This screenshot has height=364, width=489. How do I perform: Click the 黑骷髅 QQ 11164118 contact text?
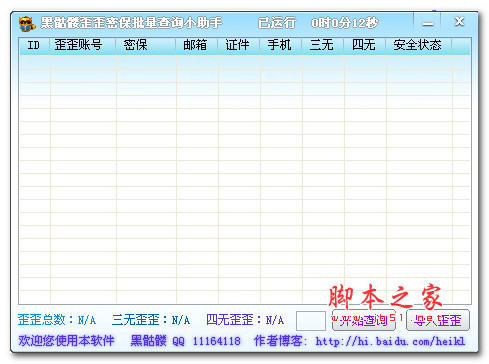(185, 341)
